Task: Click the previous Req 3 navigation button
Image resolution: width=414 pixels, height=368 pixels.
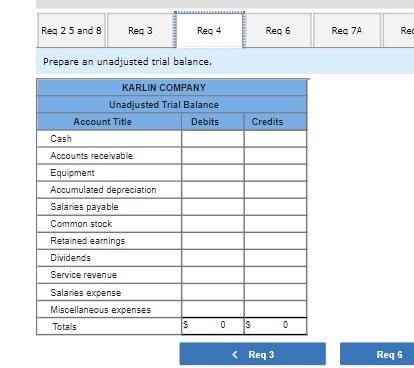Action: tap(253, 354)
